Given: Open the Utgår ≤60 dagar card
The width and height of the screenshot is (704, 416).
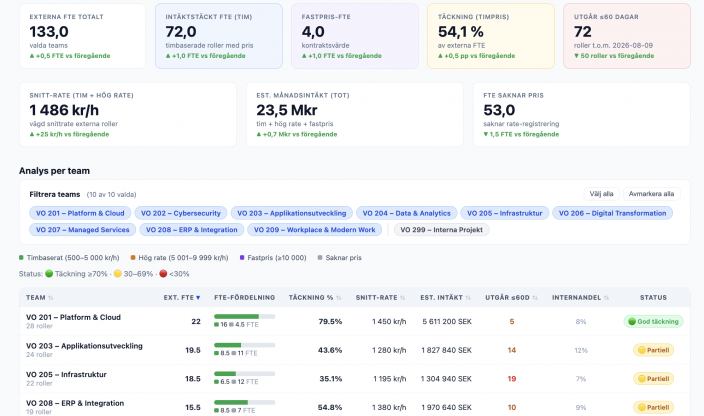Looking at the screenshot, I should pyautogui.click(x=627, y=36).
